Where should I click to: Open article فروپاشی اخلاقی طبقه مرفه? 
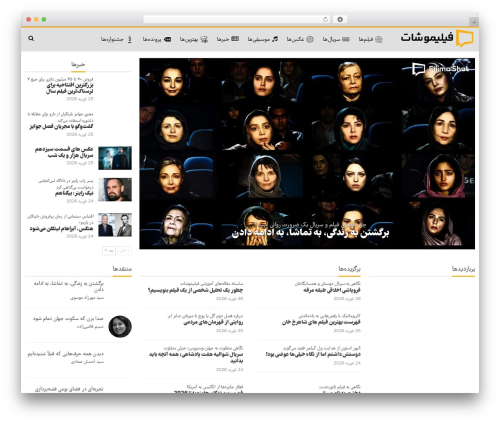[x=332, y=291]
